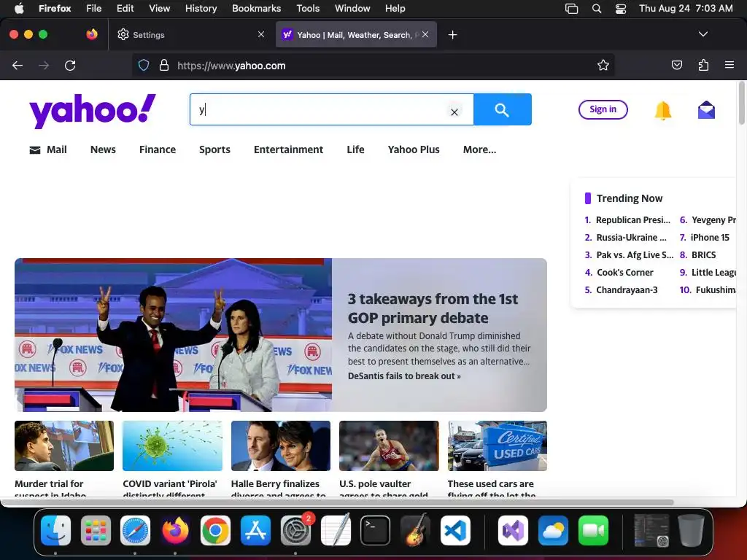Open the File menu
Viewport: 747px width, 560px height.
click(94, 9)
